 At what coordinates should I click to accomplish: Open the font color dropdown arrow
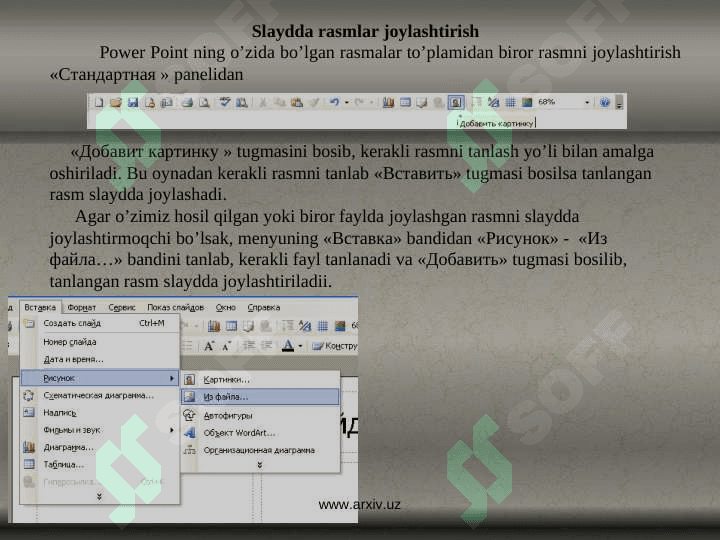[301, 346]
